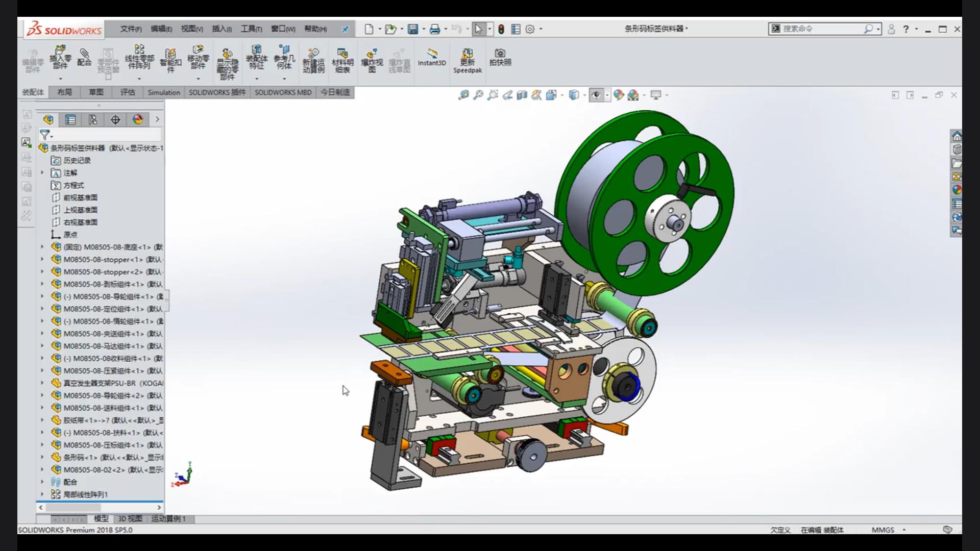The width and height of the screenshot is (980, 551).
Task: Click Update Speedpak icon
Action: click(x=468, y=60)
